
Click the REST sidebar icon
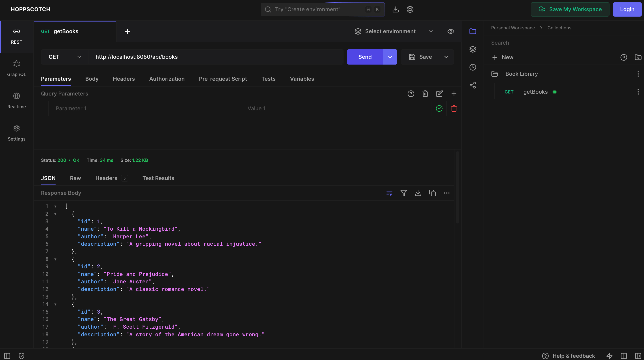[x=16, y=36]
